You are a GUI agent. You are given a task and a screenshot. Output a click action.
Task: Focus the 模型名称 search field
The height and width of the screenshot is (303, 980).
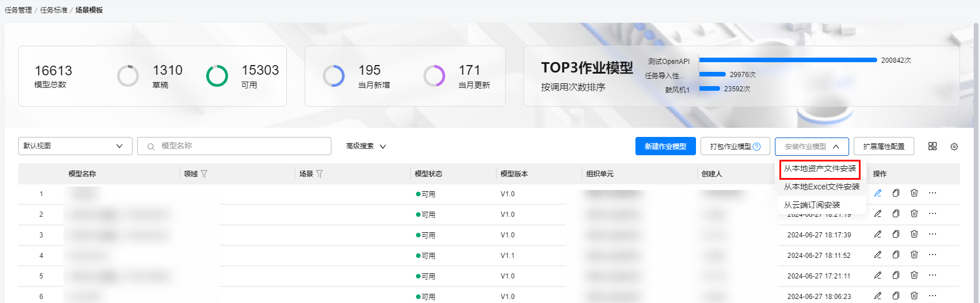point(234,146)
